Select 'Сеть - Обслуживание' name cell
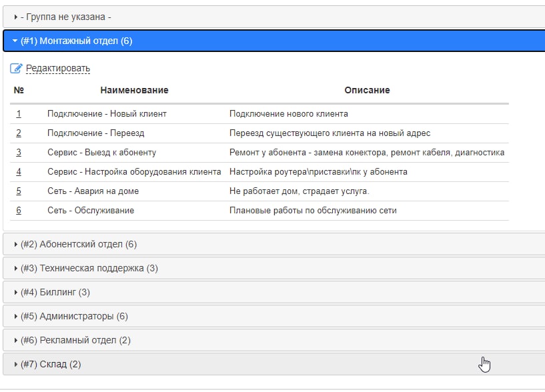Image resolution: width=545 pixels, height=392 pixels. coord(90,210)
